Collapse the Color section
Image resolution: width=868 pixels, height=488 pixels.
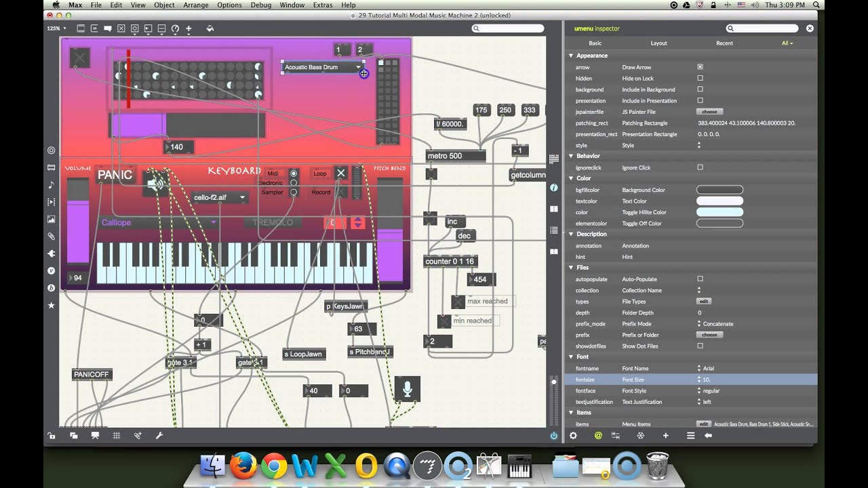[x=571, y=178]
